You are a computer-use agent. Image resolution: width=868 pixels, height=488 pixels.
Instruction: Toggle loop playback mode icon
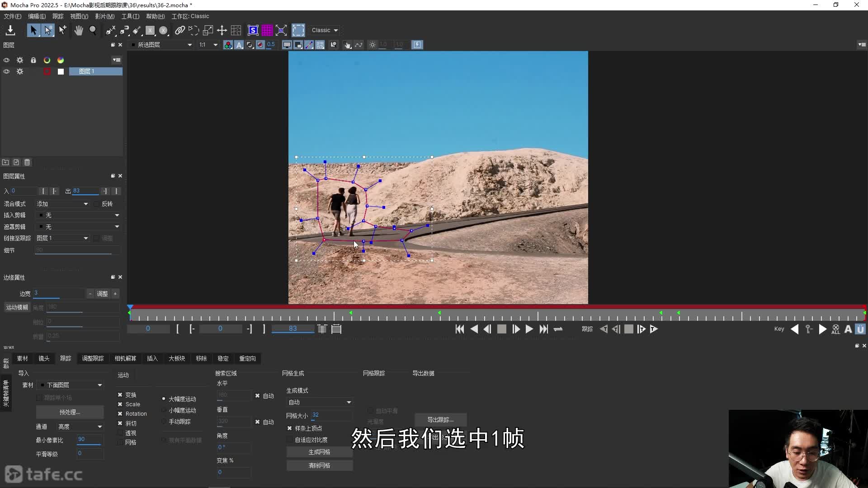point(558,329)
